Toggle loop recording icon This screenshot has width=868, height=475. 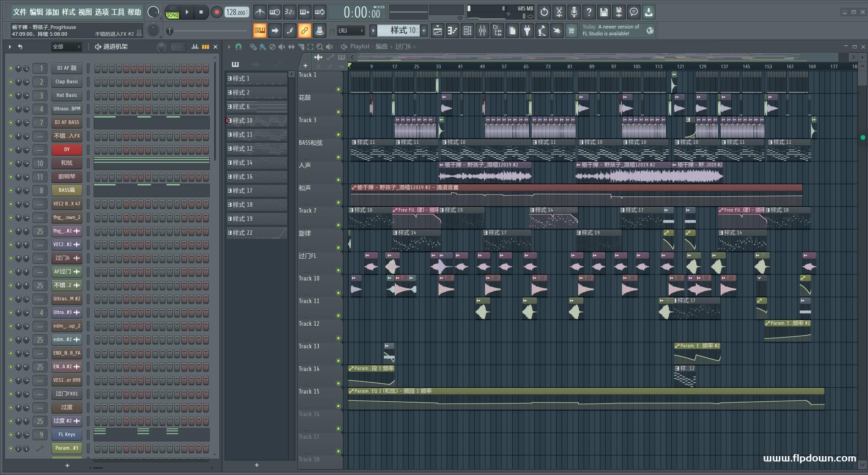pyautogui.click(x=320, y=12)
